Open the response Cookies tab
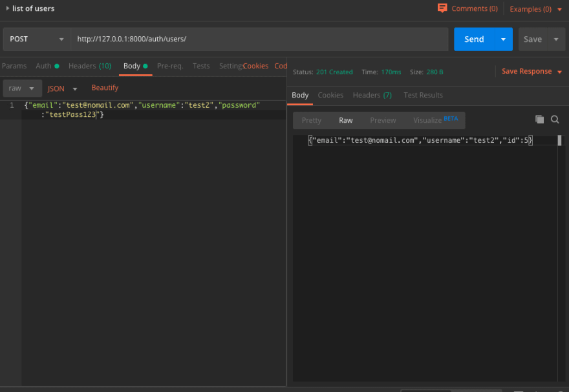This screenshot has height=392, width=569. click(330, 96)
